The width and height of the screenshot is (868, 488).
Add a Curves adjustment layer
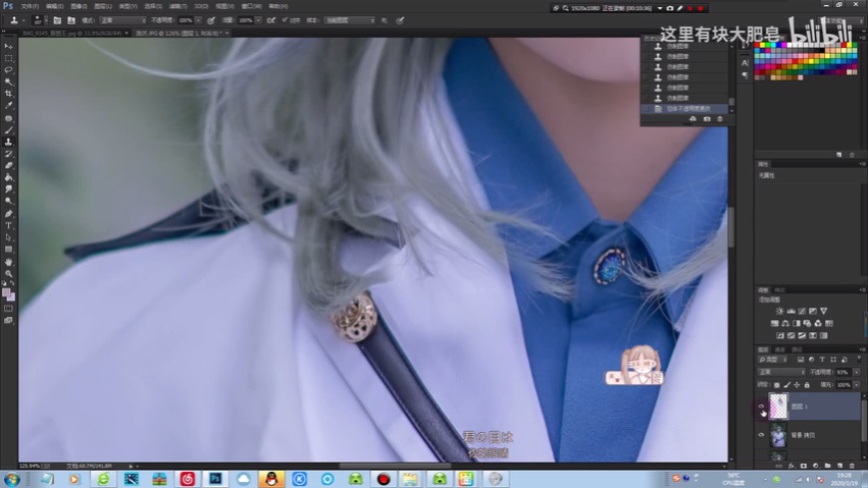(x=802, y=311)
